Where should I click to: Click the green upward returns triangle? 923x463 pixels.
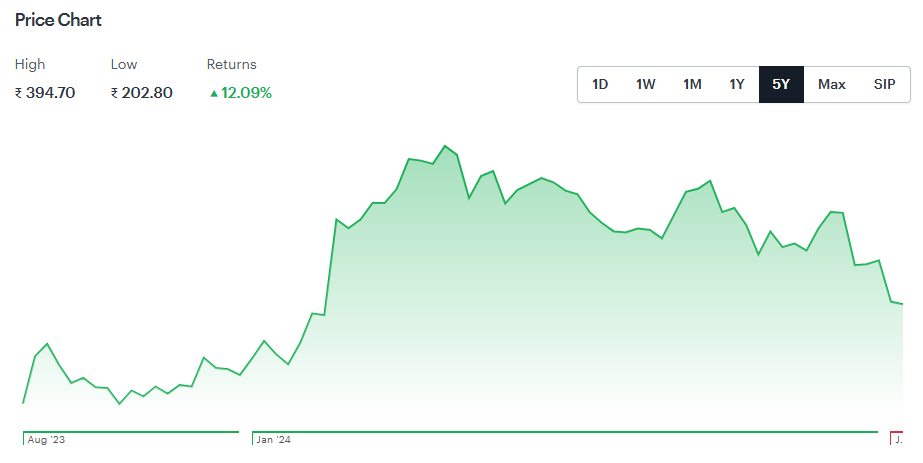click(x=213, y=93)
